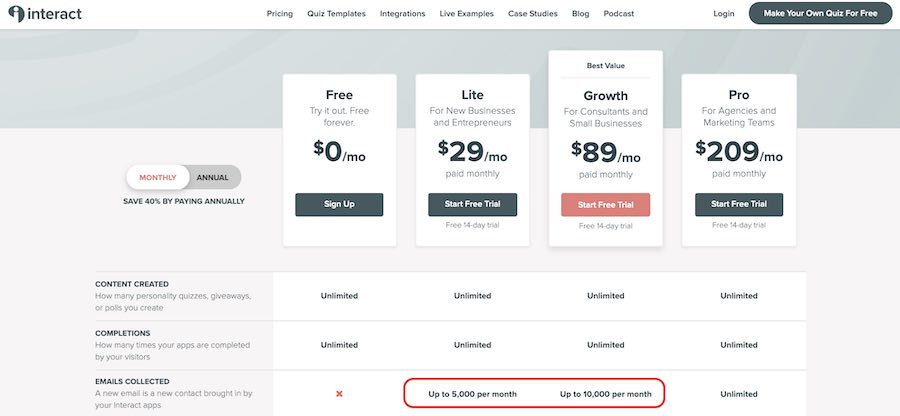
Task: Click the Growth plan title
Action: 606,96
